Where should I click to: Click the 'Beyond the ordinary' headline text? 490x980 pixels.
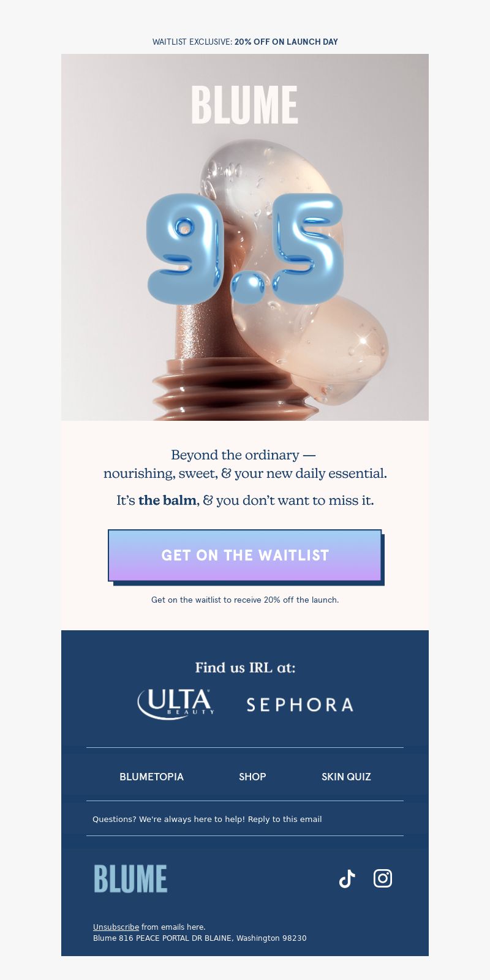[245, 464]
